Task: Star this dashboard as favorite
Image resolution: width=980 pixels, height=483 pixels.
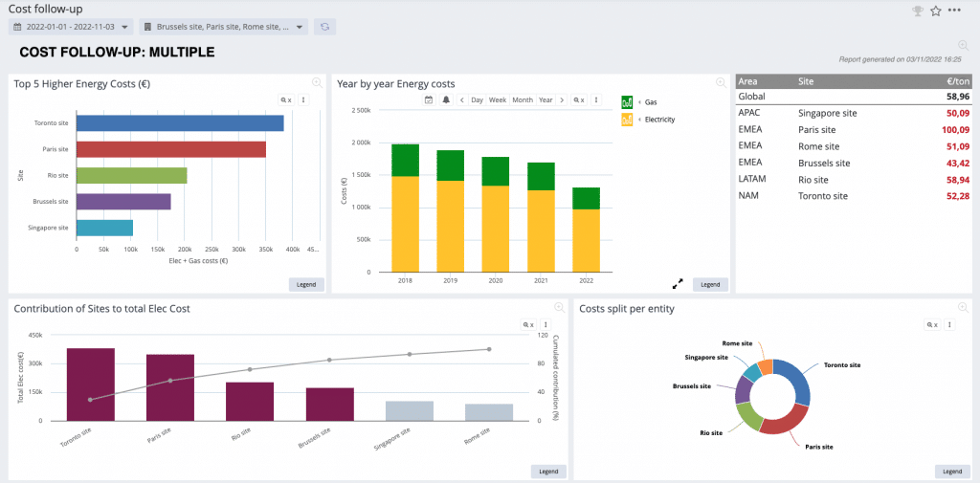Action: pos(936,11)
